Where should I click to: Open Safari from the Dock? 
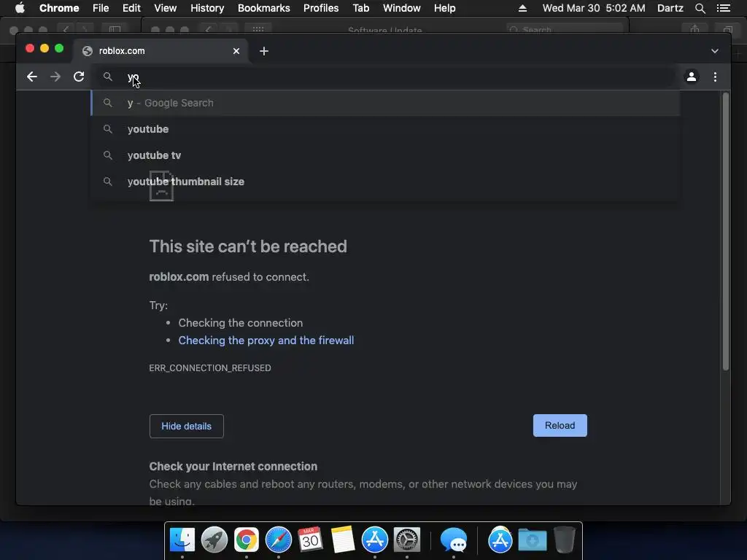(278, 540)
